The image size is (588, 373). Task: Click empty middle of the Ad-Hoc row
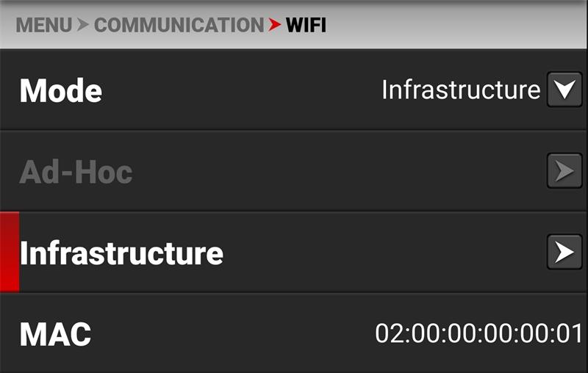pos(331,172)
